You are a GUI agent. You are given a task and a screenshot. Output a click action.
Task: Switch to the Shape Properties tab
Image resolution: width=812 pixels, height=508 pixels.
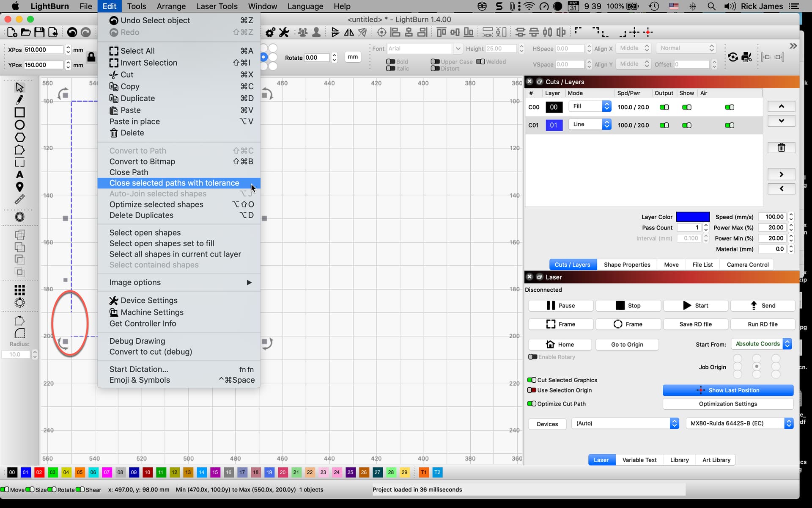click(627, 265)
